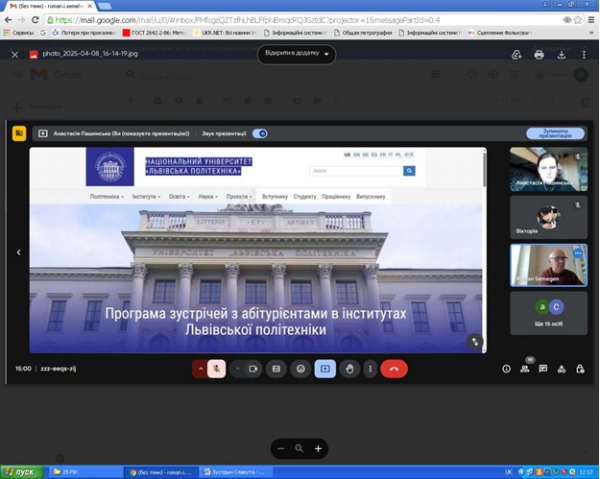The height and width of the screenshot is (479, 600).
Task: Show hidden bookmarks overflow chevron
Action: click(592, 33)
